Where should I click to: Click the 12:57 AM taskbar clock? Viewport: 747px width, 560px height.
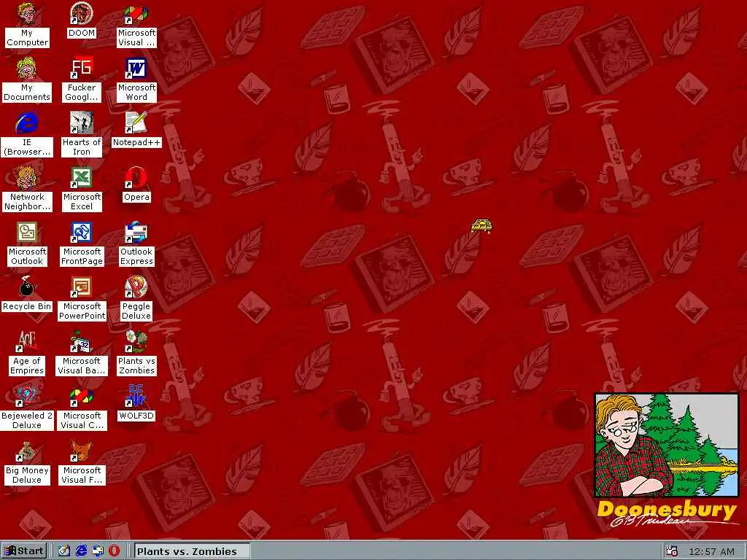coord(711,551)
